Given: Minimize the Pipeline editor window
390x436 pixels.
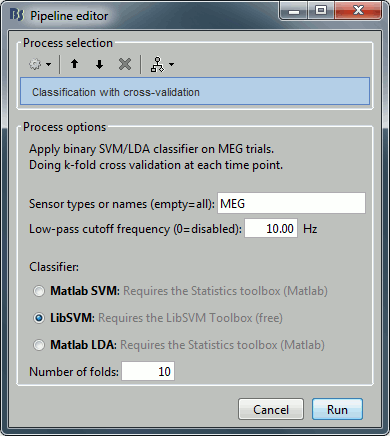Looking at the screenshot, I should coord(293,11).
